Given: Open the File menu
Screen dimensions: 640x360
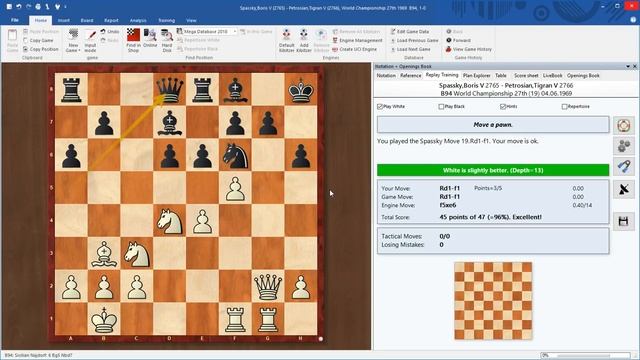Looking at the screenshot, I should coord(15,20).
